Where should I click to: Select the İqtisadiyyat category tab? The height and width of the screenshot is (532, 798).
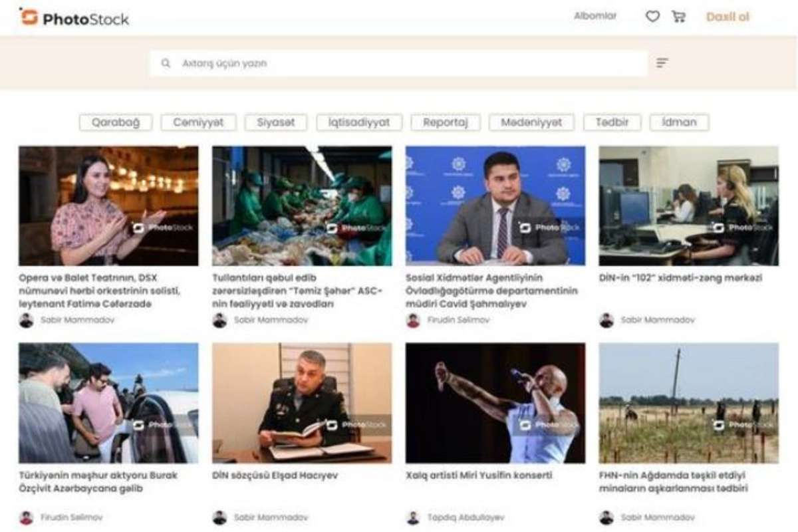click(x=359, y=122)
